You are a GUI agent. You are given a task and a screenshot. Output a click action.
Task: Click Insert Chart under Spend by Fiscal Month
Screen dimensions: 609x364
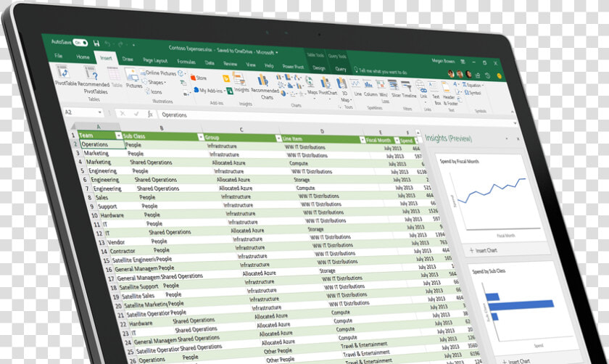[483, 250]
